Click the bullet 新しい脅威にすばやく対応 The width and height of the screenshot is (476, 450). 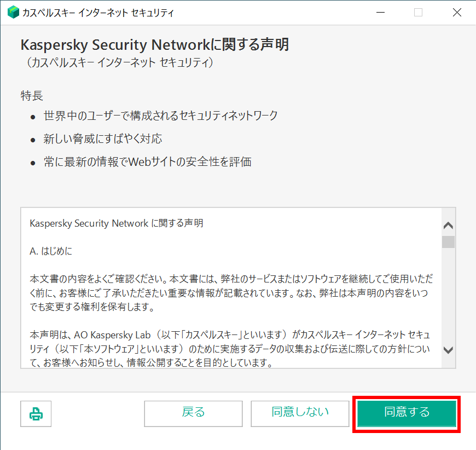103,139
